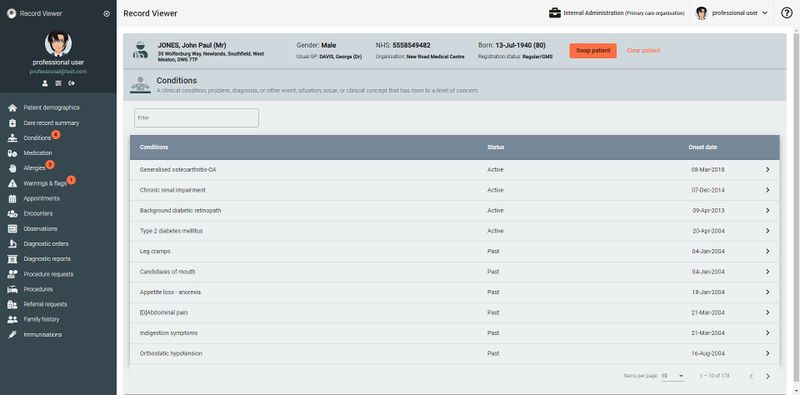Click the Swap patient button
Image resolution: width=800 pixels, height=395 pixels.
[593, 51]
